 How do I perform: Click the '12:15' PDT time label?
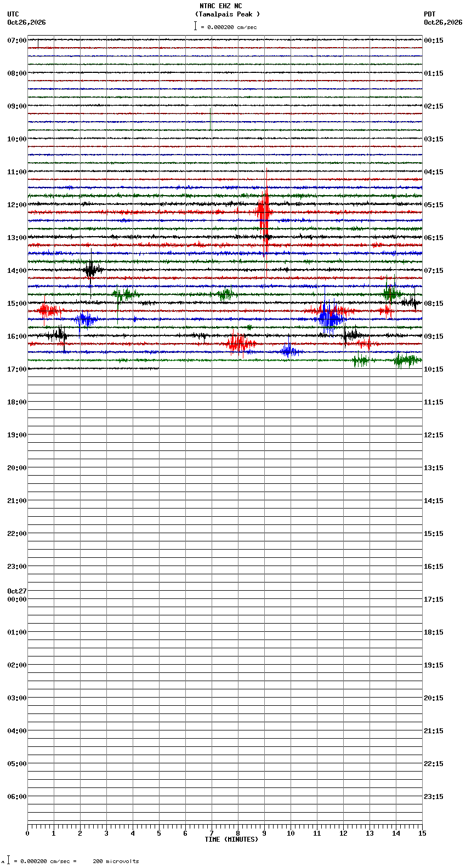[x=434, y=435]
